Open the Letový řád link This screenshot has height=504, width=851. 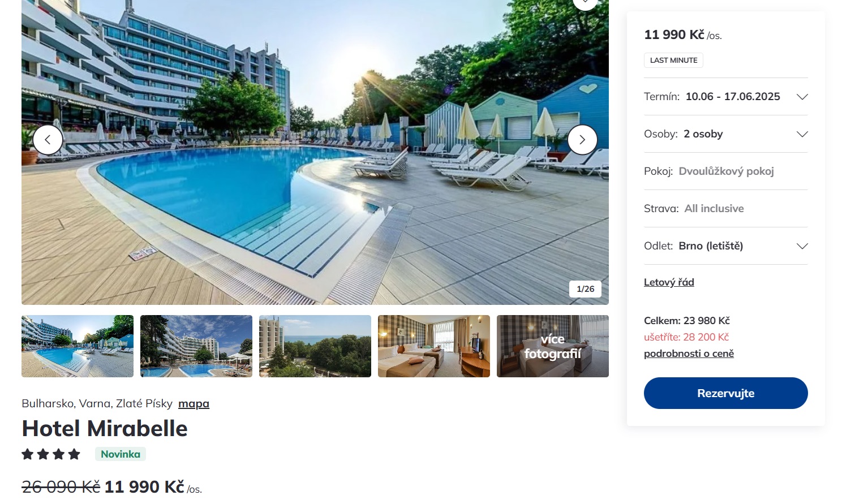coord(669,282)
